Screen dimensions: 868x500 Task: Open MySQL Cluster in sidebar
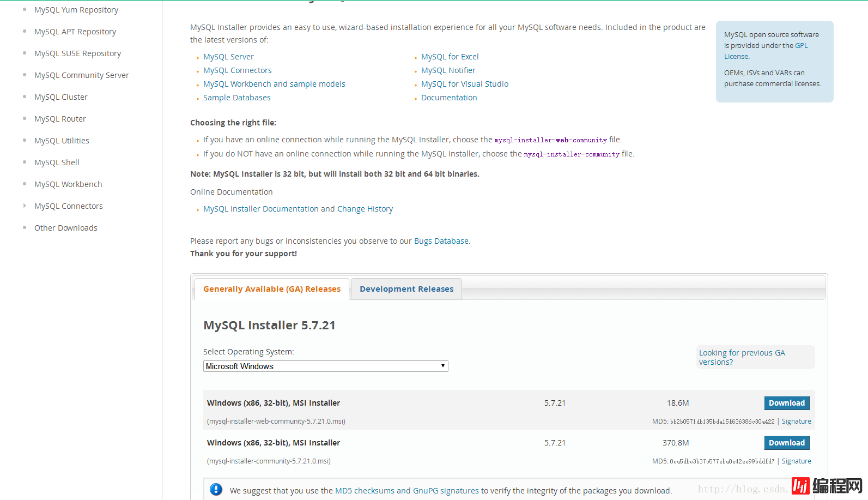[61, 97]
